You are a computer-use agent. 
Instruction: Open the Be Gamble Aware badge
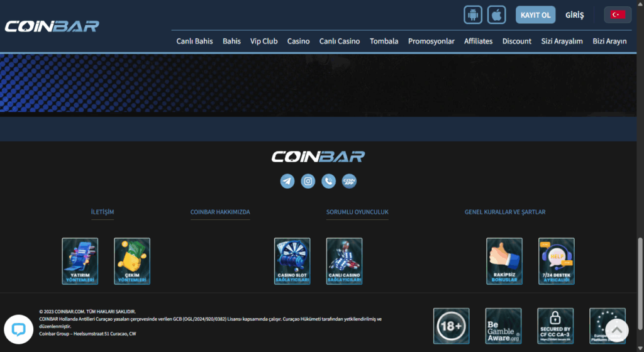tap(503, 326)
